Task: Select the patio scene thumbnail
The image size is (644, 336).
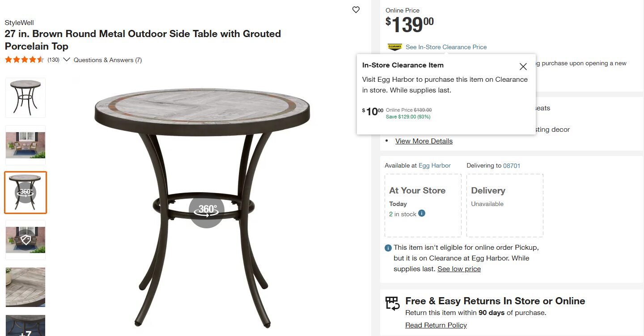Action: (x=25, y=145)
